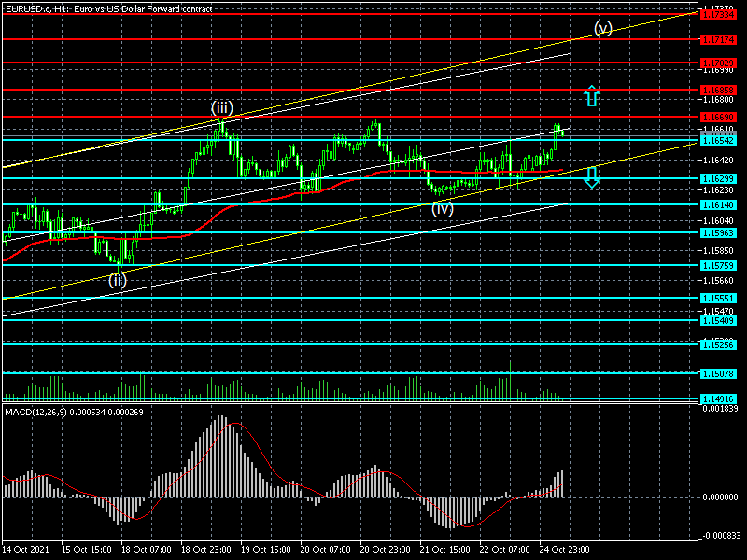
Task: Select the (iv) wave label
Action: (x=442, y=209)
